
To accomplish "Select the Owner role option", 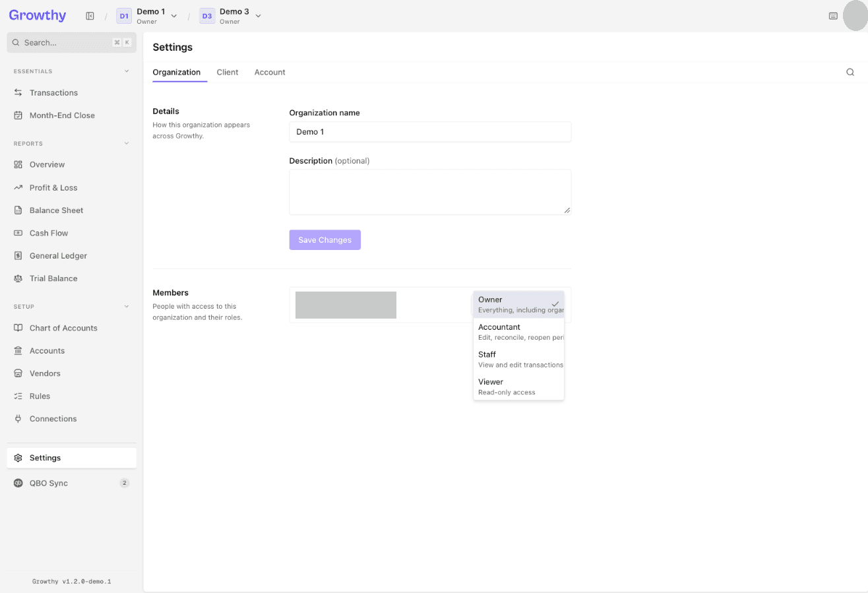I will [518, 304].
